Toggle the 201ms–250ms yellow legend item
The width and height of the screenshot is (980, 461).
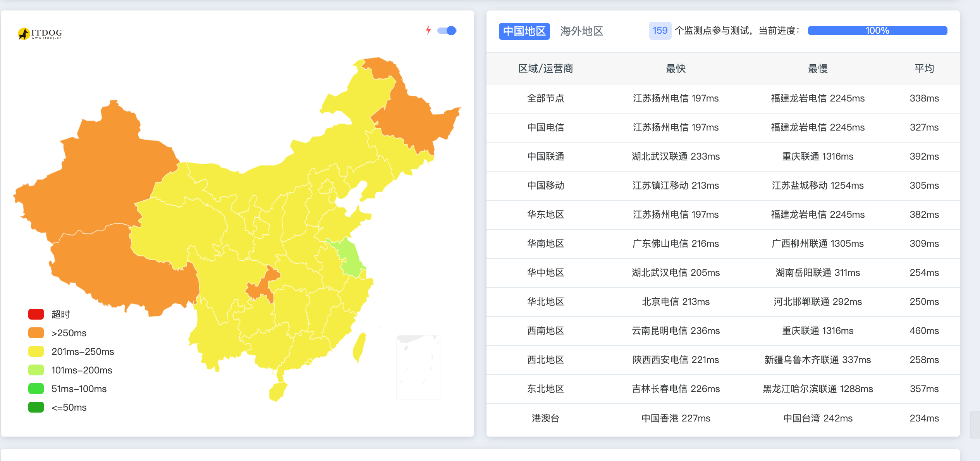pos(36,351)
